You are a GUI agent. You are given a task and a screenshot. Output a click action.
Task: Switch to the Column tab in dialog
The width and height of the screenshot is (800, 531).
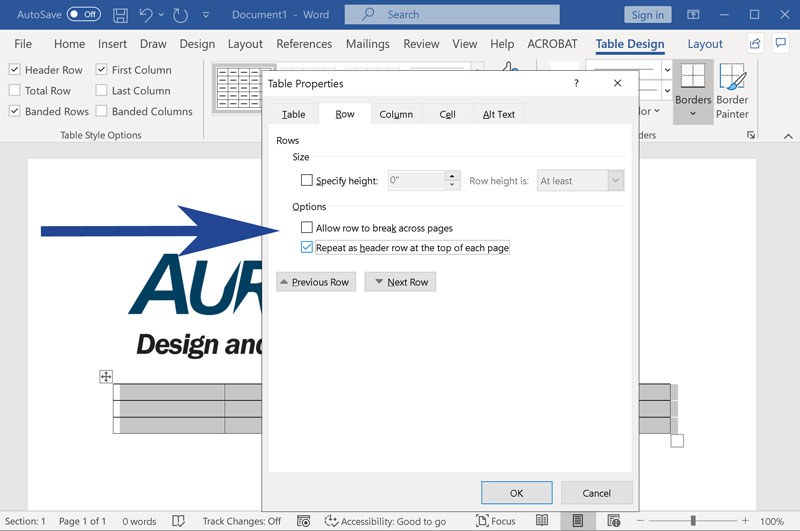(396, 114)
